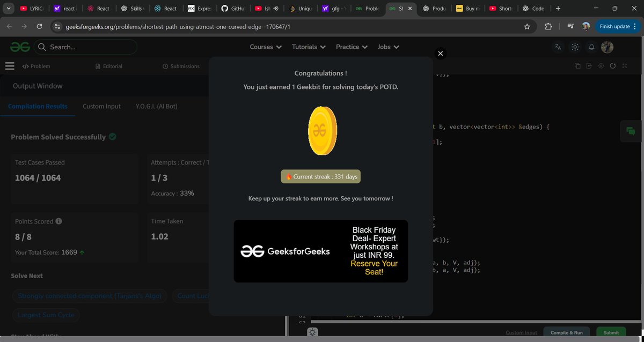Click the green snippet icon on the editor edge
The height and width of the screenshot is (342, 644).
(631, 130)
